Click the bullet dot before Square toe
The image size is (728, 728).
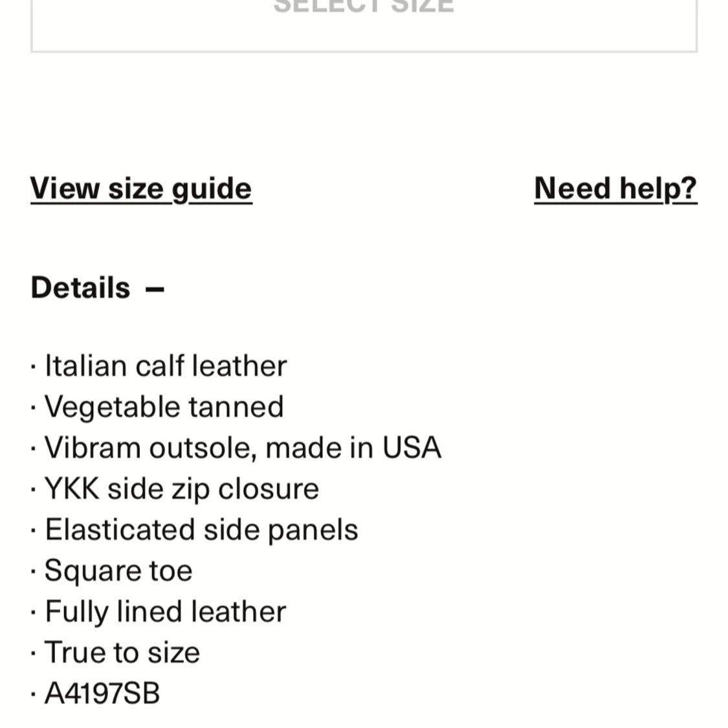click(x=33, y=571)
